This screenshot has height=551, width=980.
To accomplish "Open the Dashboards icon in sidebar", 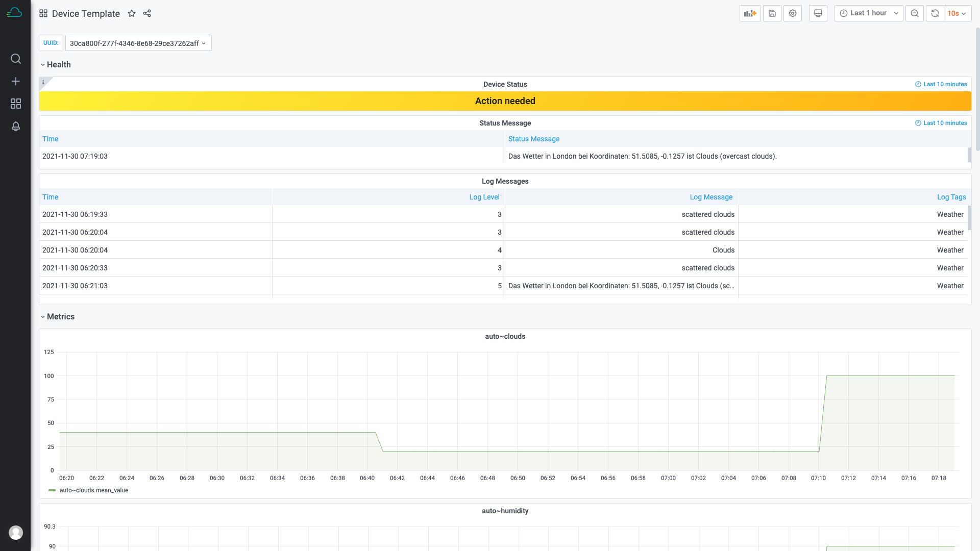I will pyautogui.click(x=16, y=104).
